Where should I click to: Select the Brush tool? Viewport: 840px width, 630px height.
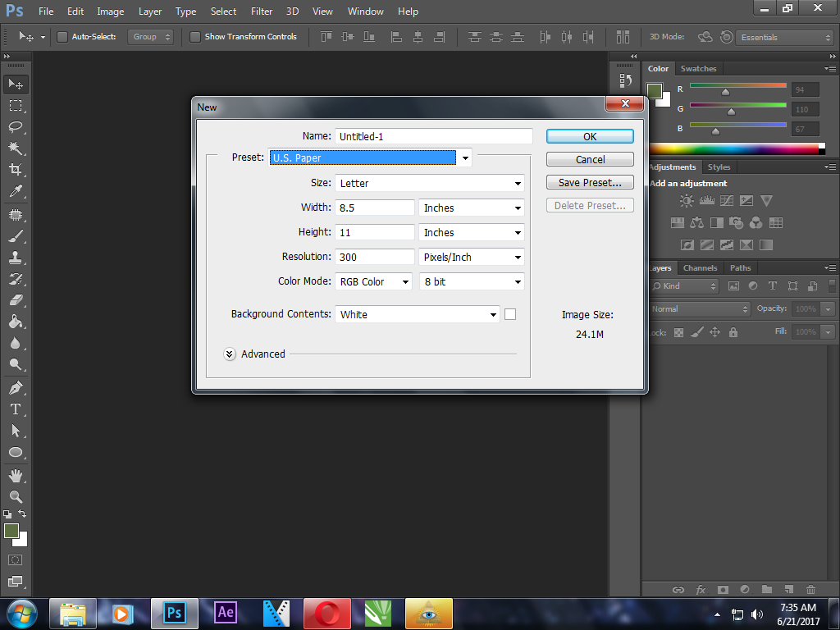tap(16, 236)
